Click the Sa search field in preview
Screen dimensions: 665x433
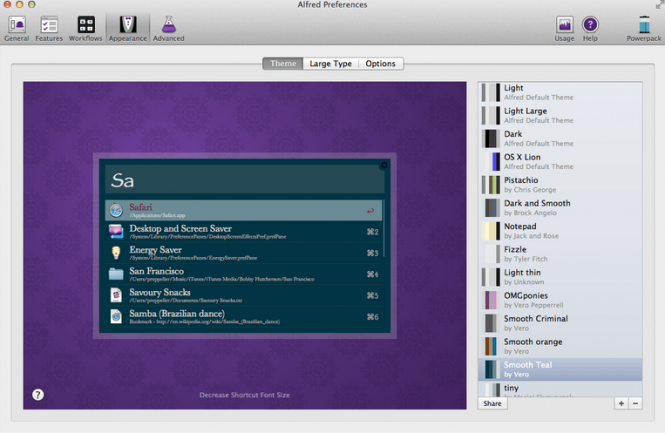coord(244,180)
